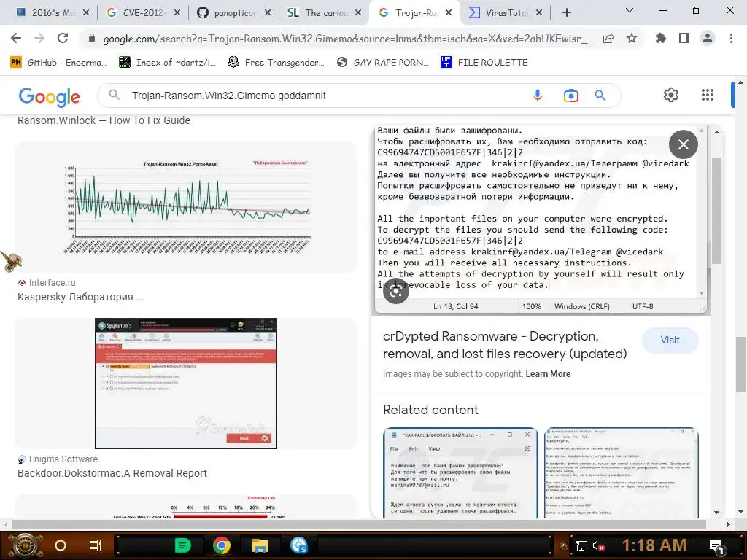Open Backdoor.Dokstormac.A Removal Report result

[112, 473]
